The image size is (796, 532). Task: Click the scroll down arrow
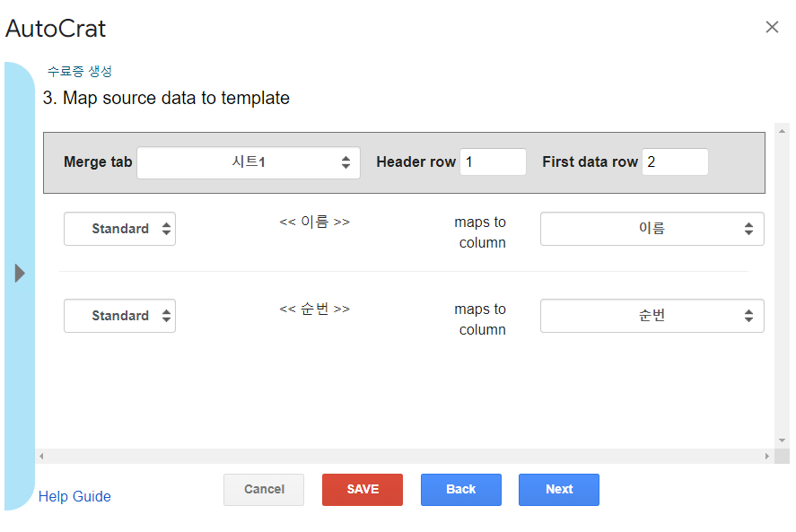tap(783, 440)
